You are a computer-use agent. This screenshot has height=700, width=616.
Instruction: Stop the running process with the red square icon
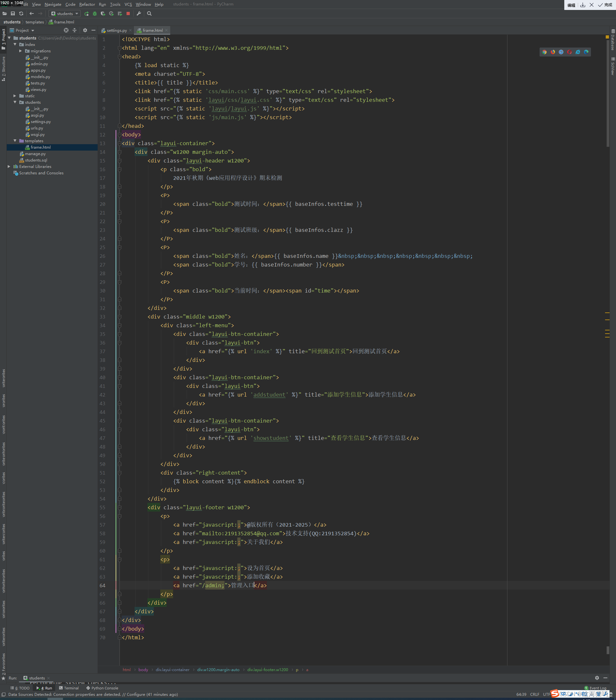pos(128,14)
